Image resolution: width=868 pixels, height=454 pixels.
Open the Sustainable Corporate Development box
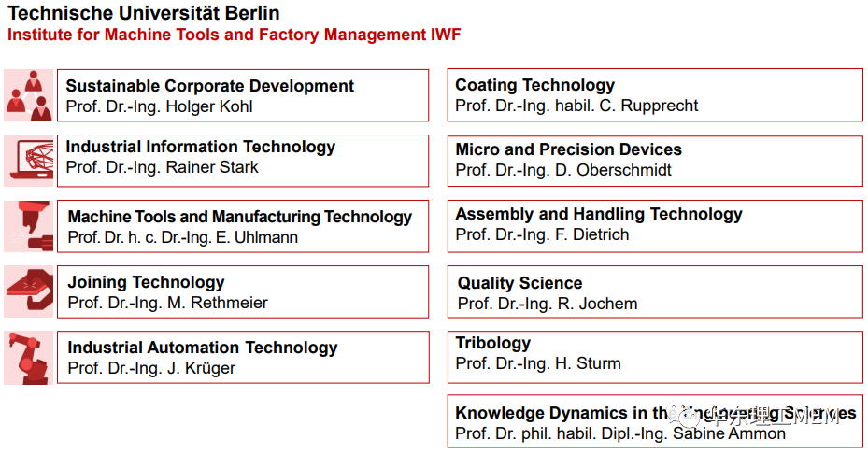(243, 95)
